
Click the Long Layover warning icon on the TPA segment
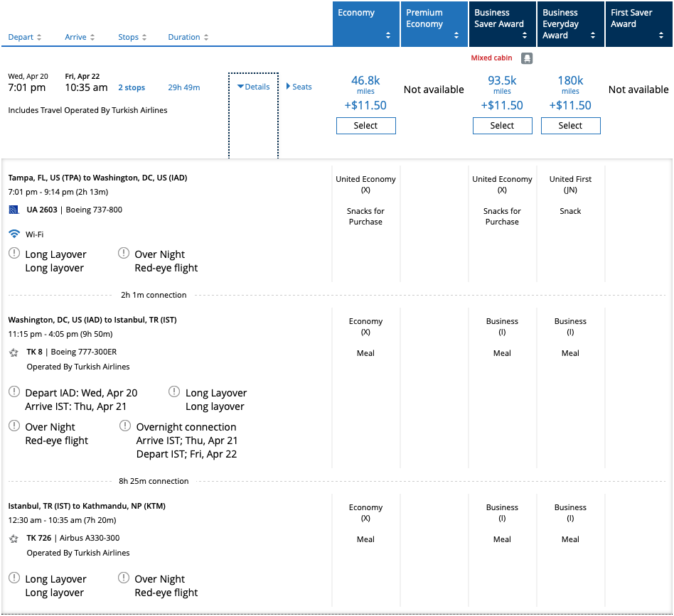[13, 252]
